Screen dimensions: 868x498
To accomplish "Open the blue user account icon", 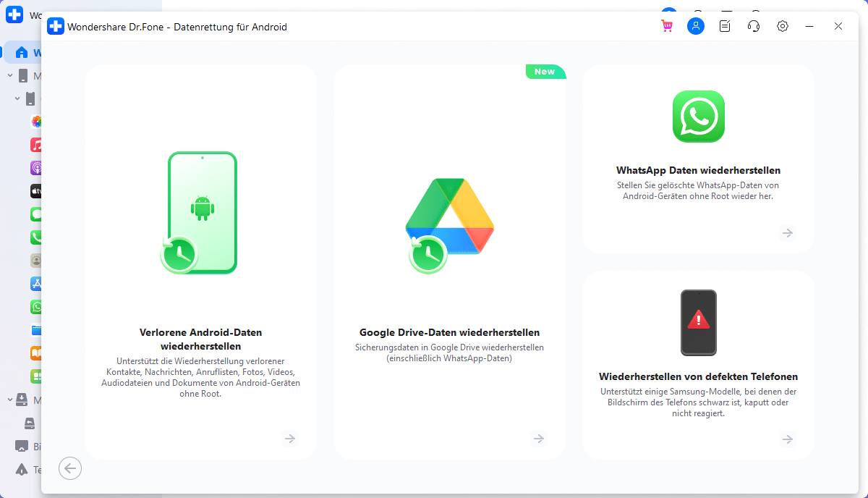I will coord(696,26).
